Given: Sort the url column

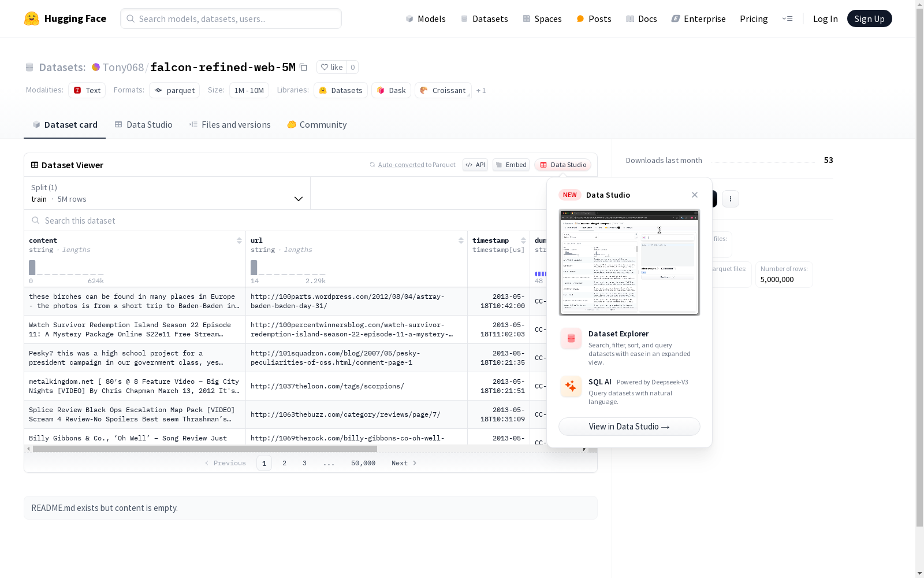Looking at the screenshot, I should coord(461,240).
